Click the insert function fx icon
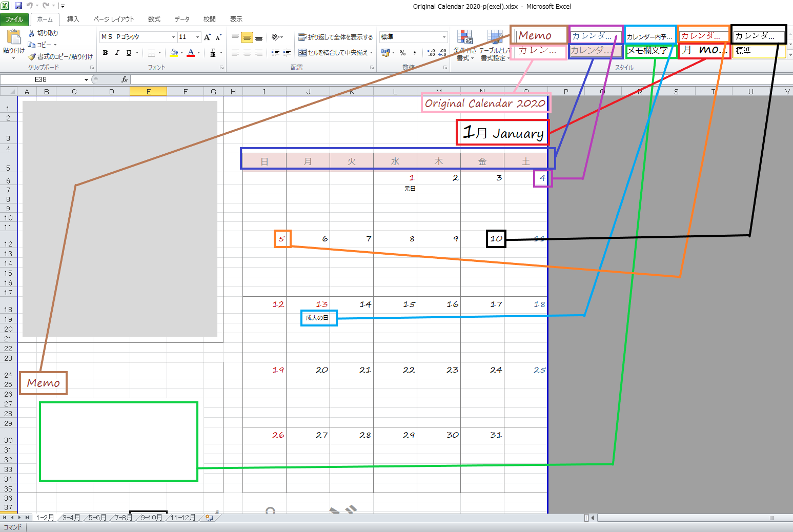This screenshot has height=532, width=793. [x=124, y=79]
